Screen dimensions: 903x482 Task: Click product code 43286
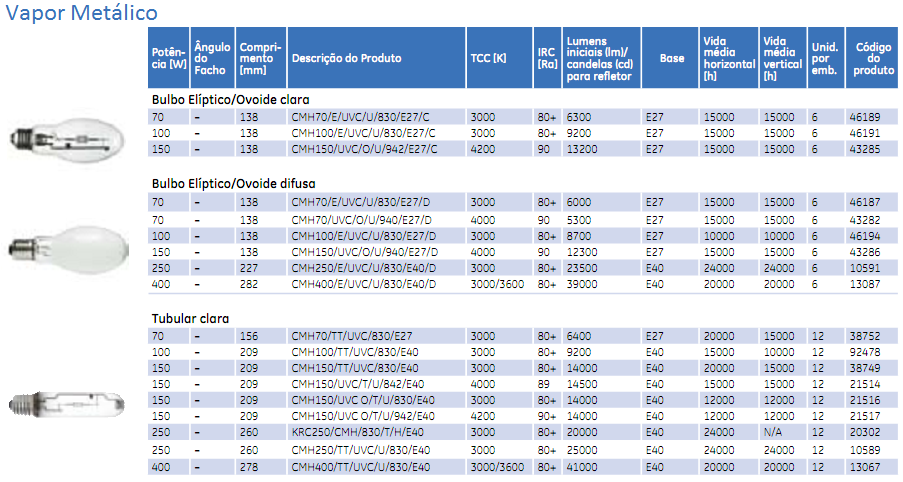tap(864, 252)
